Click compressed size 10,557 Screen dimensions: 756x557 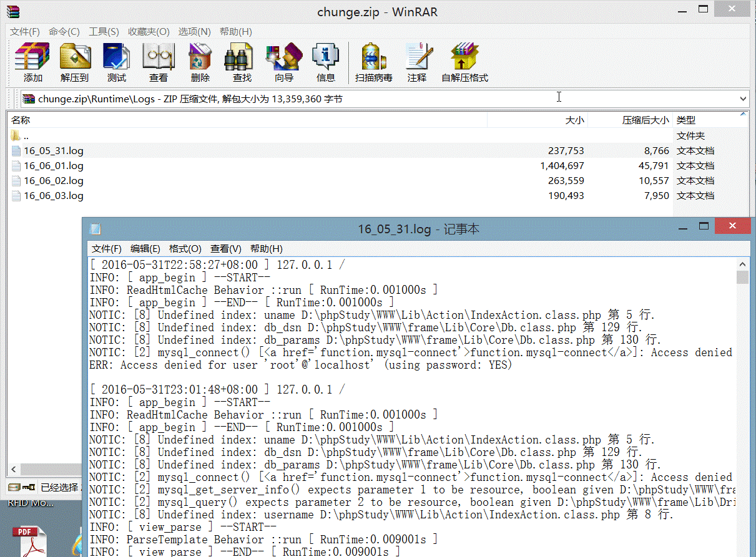pos(654,180)
